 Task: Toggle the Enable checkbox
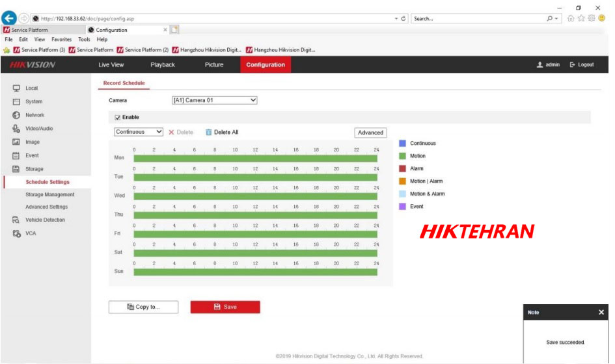point(117,118)
